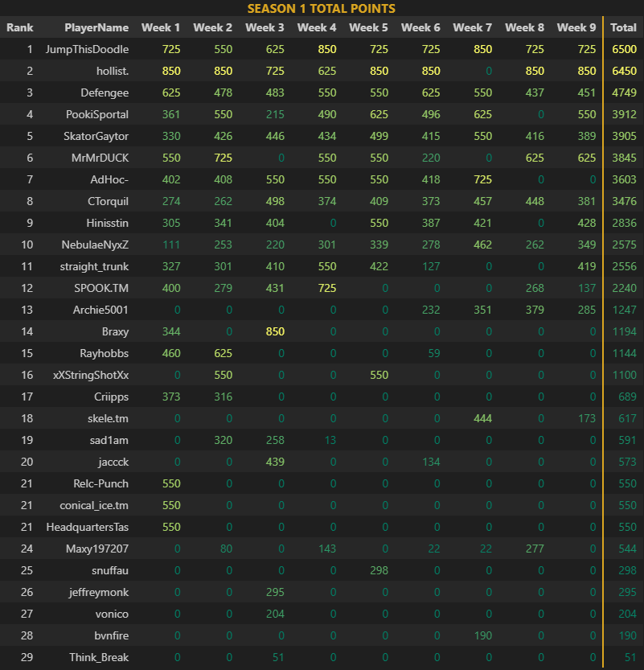Click the SEASON 1 TOTAL POINTS title
This screenshot has height=670, width=644.
pyautogui.click(x=321, y=9)
